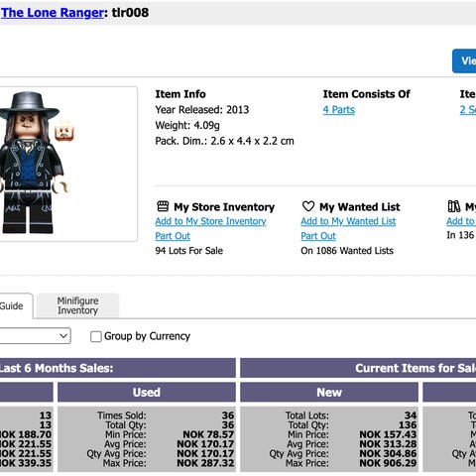Click Part Out under My Store Inventory

(173, 236)
